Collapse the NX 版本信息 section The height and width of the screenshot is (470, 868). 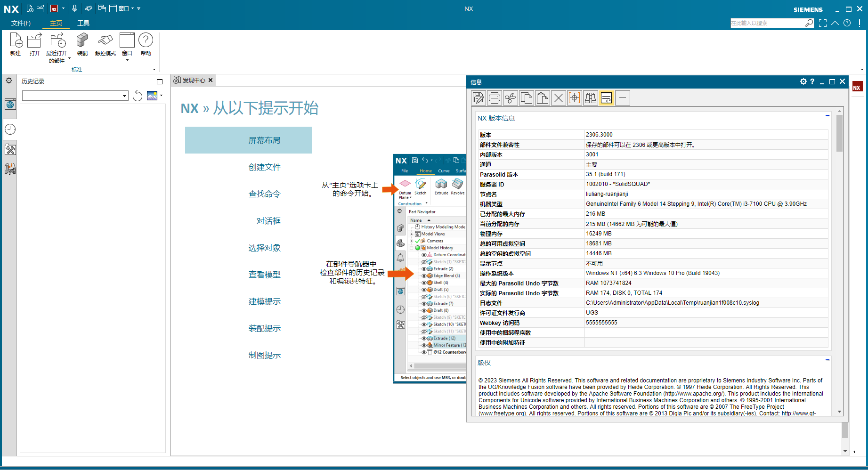coord(827,115)
